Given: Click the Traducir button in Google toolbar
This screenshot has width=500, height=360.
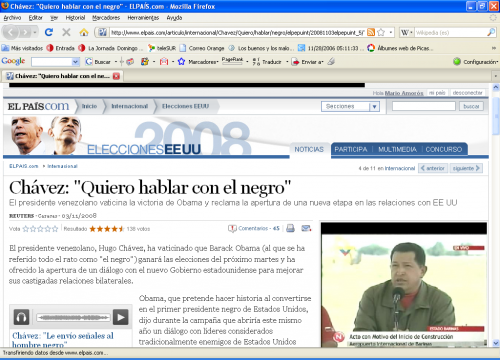Looking at the screenshot, I should 267,62.
